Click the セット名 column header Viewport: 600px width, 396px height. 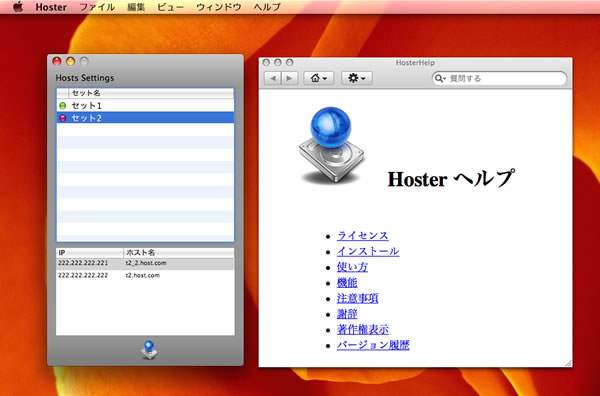[x=151, y=93]
